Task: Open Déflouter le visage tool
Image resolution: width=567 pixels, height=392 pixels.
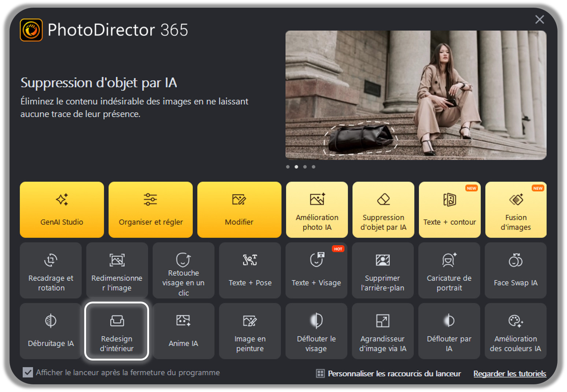Action: pyautogui.click(x=316, y=331)
